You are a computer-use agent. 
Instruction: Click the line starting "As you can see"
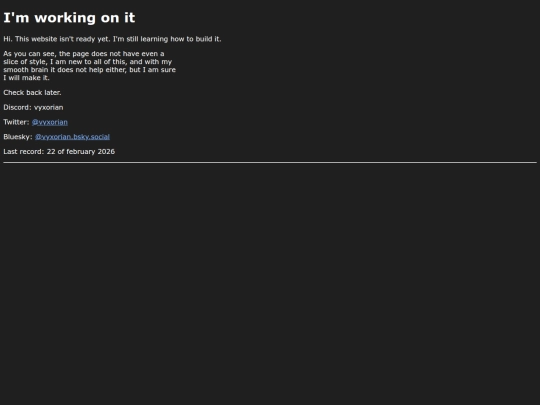point(84,54)
